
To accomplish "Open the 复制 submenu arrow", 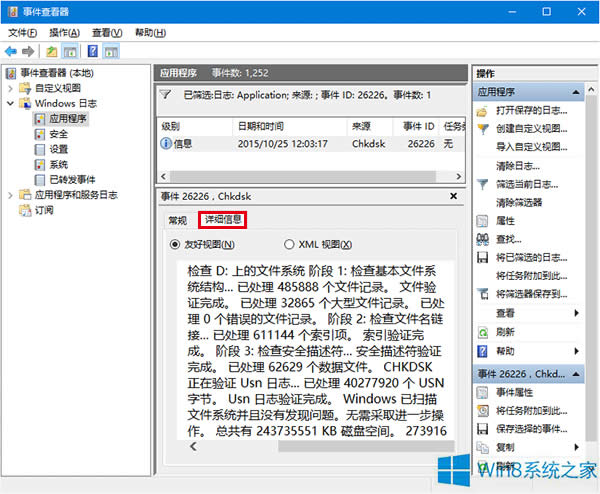I will point(577,447).
